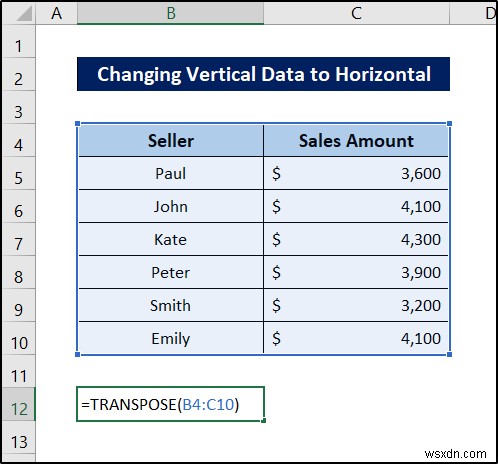This screenshot has height=464, width=498.
Task: Click the fill handle of cell B12
Action: [264, 421]
